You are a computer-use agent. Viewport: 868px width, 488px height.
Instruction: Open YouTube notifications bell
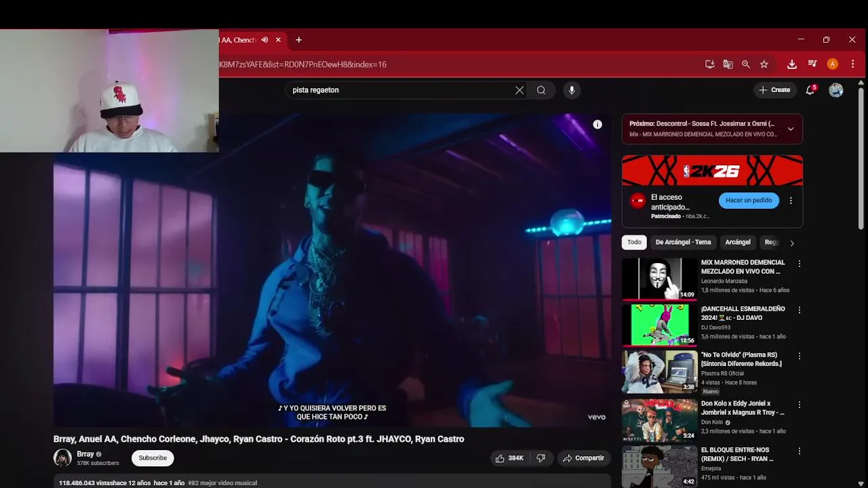tap(810, 90)
